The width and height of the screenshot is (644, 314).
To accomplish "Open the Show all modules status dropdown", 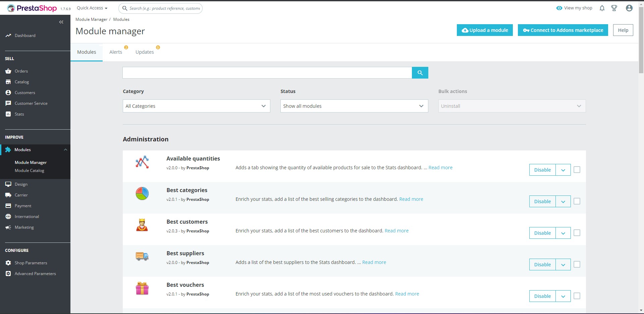I will [354, 106].
